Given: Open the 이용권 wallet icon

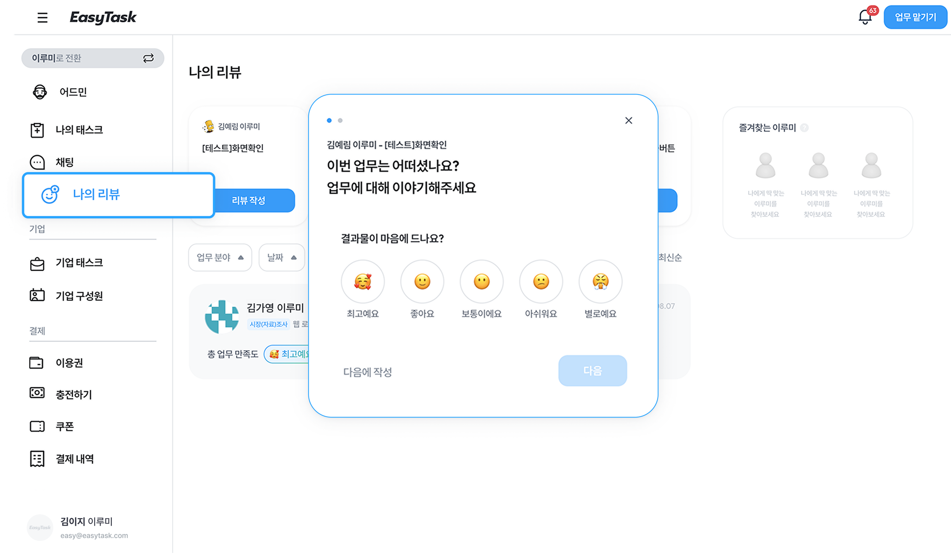Looking at the screenshot, I should [37, 363].
